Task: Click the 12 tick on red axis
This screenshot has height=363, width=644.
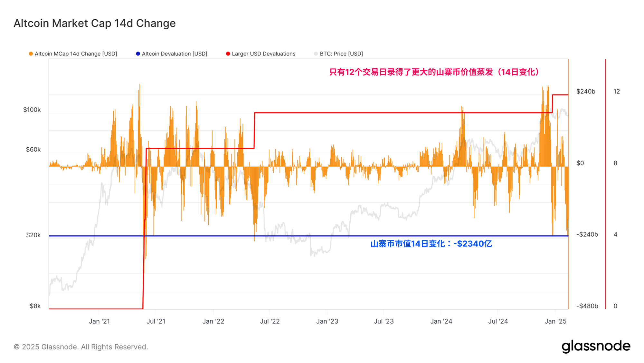Action: click(x=616, y=92)
